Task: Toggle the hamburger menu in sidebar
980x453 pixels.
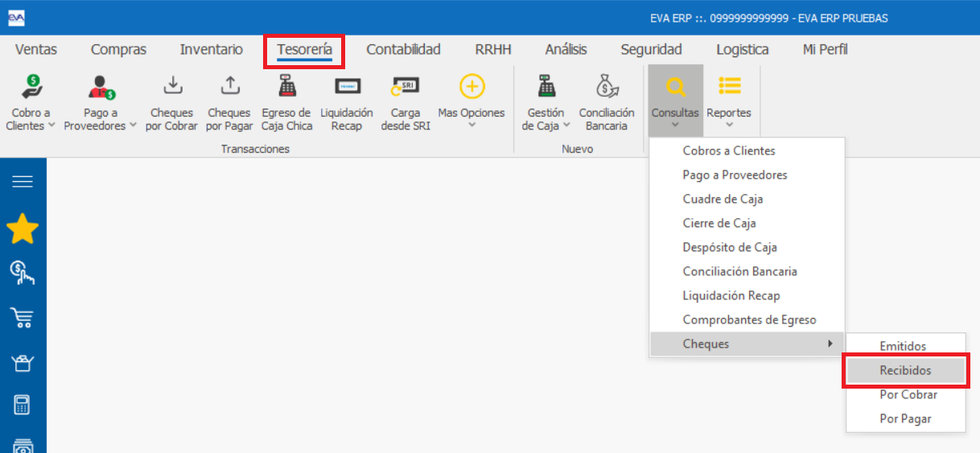Action: coord(23,182)
